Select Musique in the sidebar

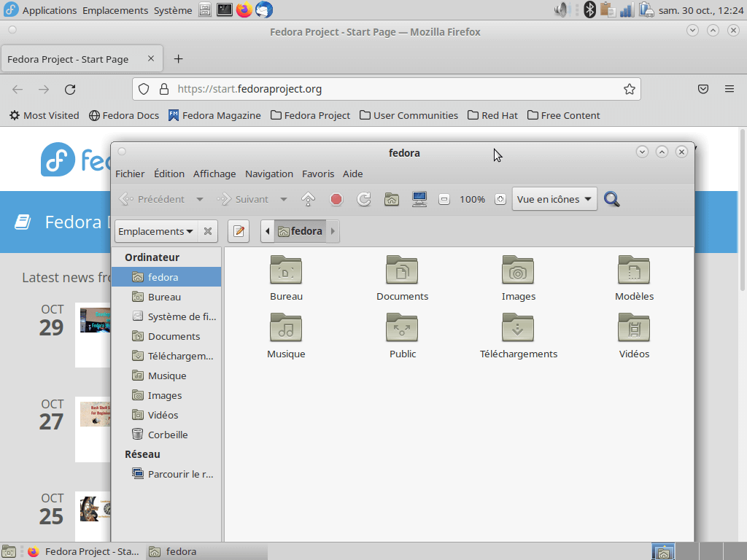[166, 376]
